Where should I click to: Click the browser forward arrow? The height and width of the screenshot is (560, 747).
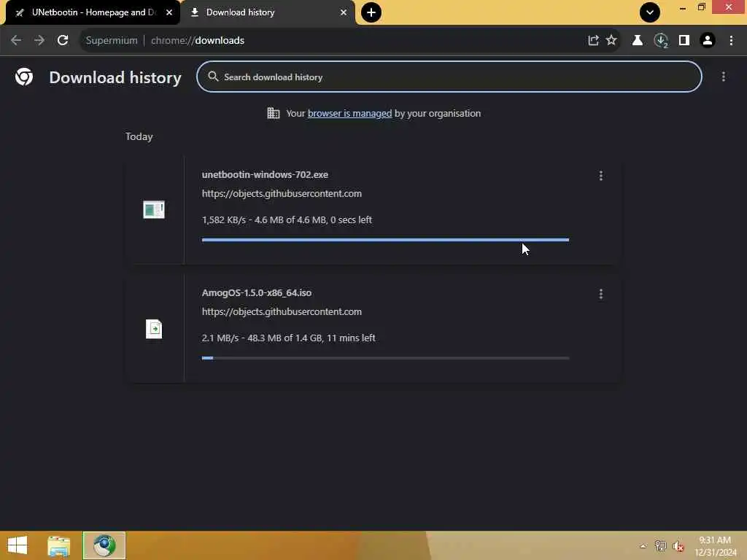coord(39,41)
